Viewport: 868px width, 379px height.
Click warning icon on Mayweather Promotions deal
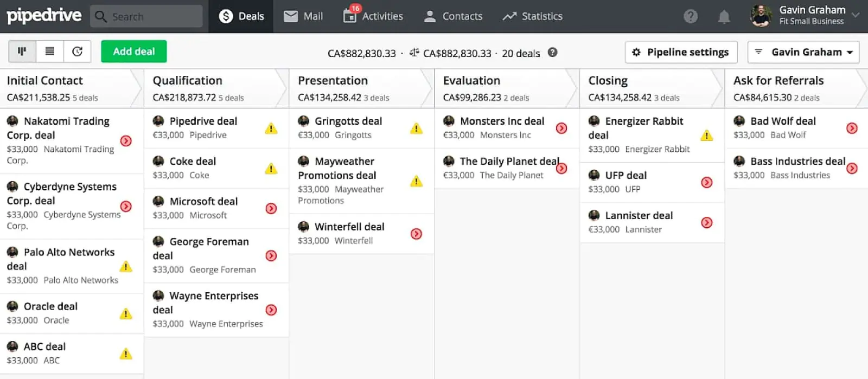pos(417,181)
